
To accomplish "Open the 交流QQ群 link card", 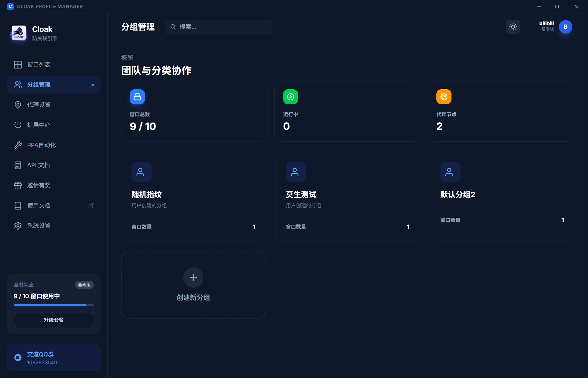I will click(x=54, y=358).
